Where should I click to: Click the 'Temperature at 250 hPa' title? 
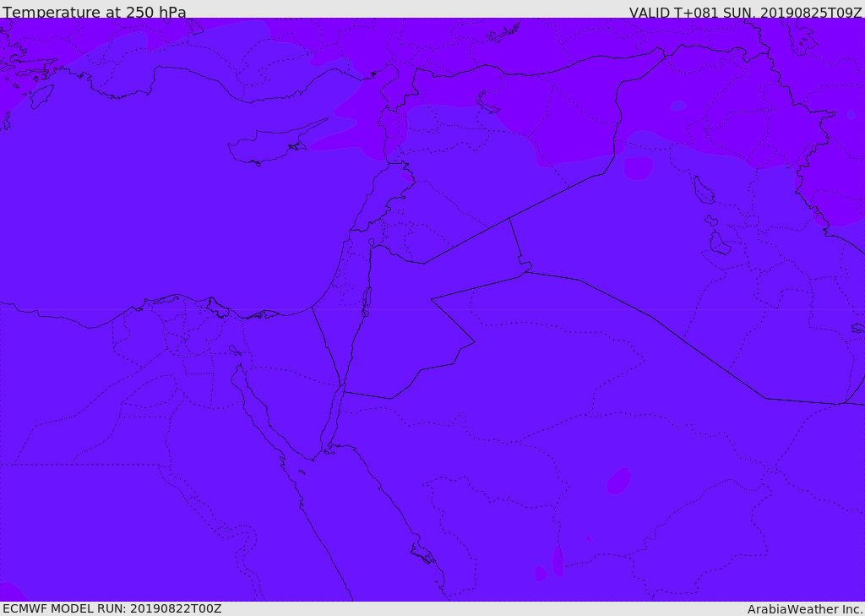[x=95, y=12]
